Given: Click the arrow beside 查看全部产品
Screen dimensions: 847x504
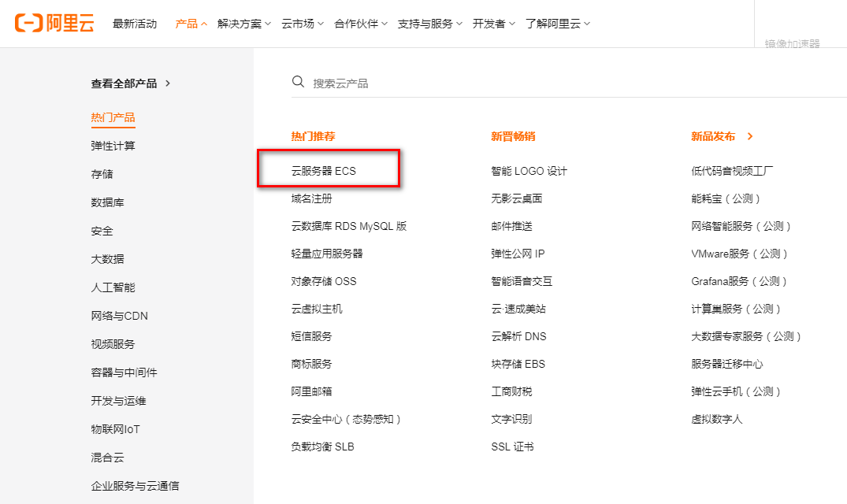Looking at the screenshot, I should [x=168, y=83].
